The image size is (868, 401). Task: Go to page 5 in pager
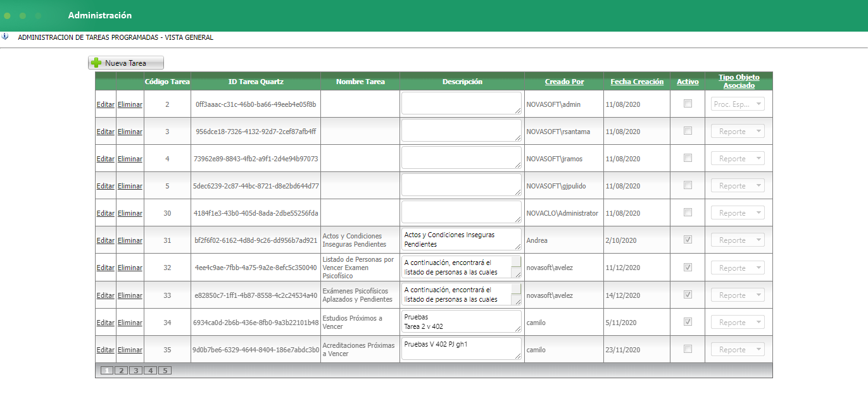tap(165, 371)
